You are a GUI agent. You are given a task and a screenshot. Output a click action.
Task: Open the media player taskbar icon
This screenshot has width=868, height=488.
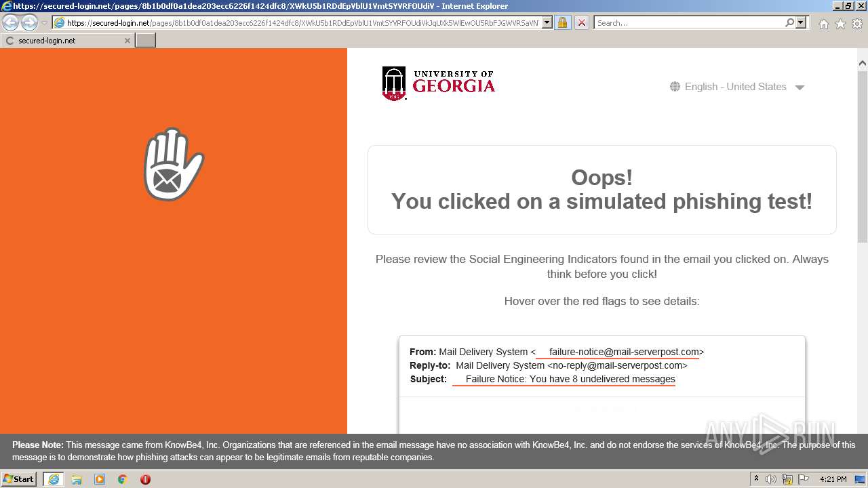(x=100, y=479)
